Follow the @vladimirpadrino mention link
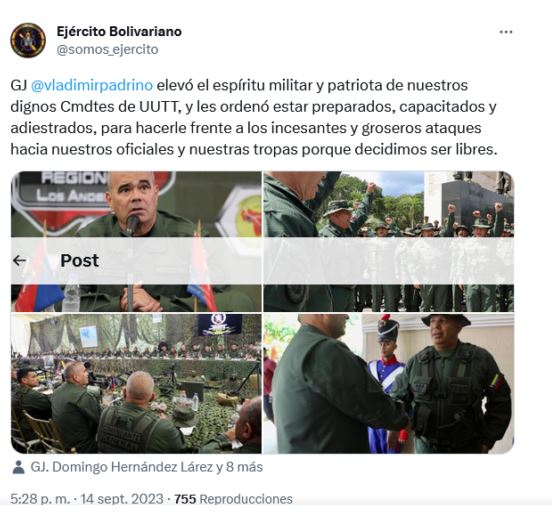552x515 pixels. click(92, 85)
